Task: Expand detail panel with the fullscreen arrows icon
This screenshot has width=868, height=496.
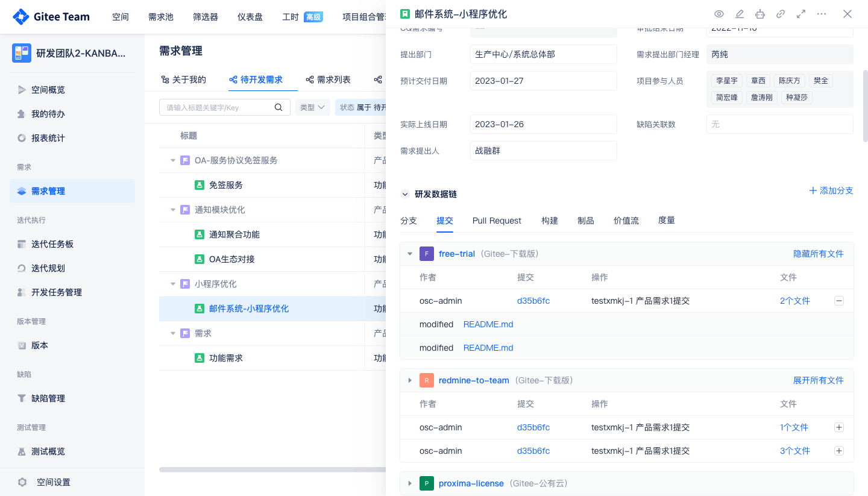Action: 801,14
